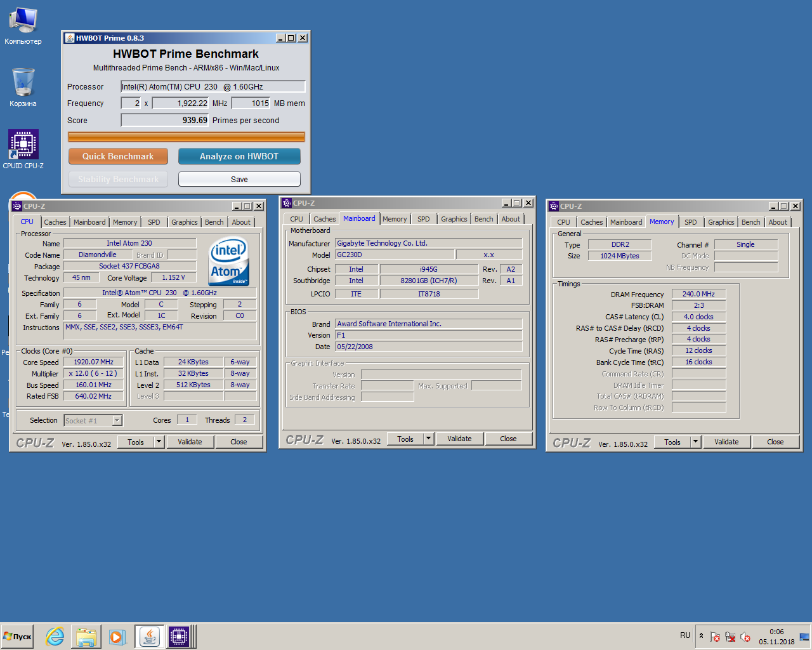Open the media player taskbar icon
This screenshot has height=650, width=812.
[x=117, y=636]
